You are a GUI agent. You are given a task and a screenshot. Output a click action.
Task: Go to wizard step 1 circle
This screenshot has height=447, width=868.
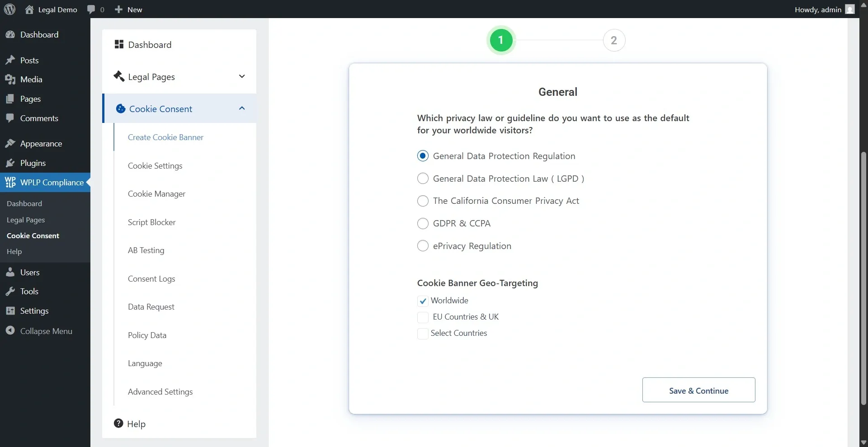coord(500,40)
